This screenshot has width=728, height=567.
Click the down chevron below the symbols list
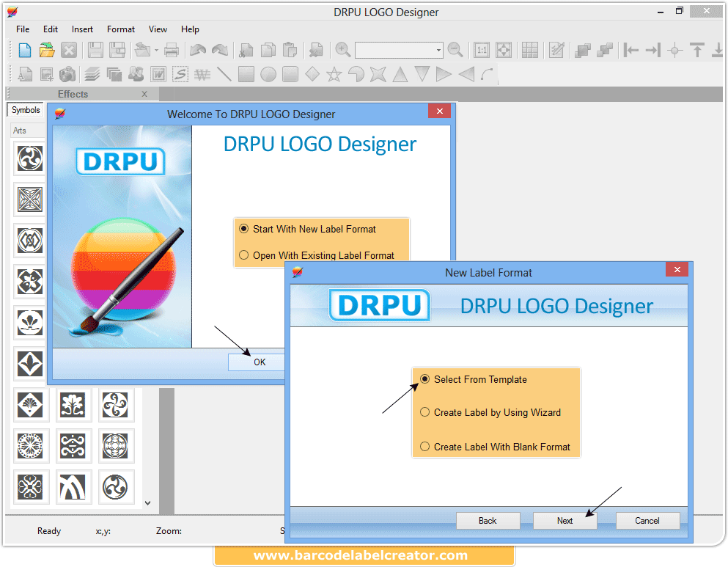(x=148, y=502)
